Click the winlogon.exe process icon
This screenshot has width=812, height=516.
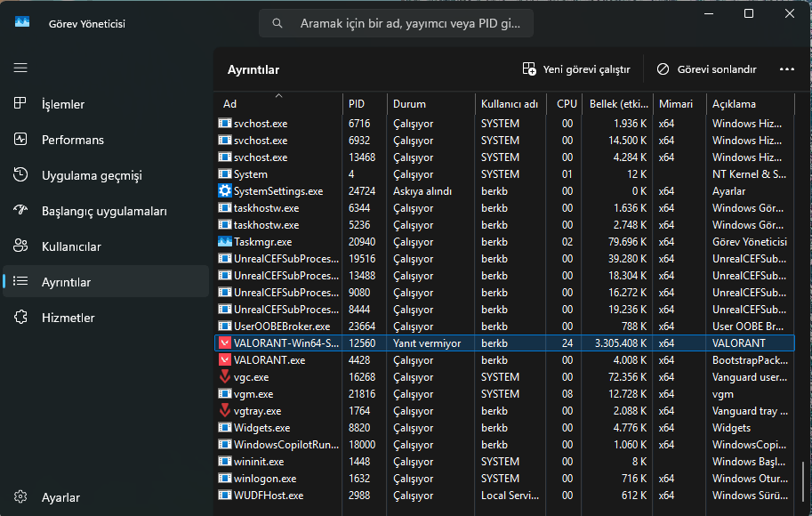(225, 478)
